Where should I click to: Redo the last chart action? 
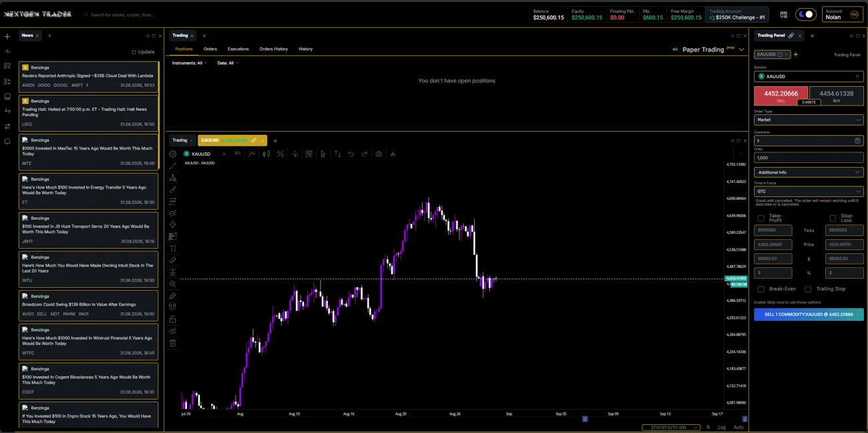(365, 154)
